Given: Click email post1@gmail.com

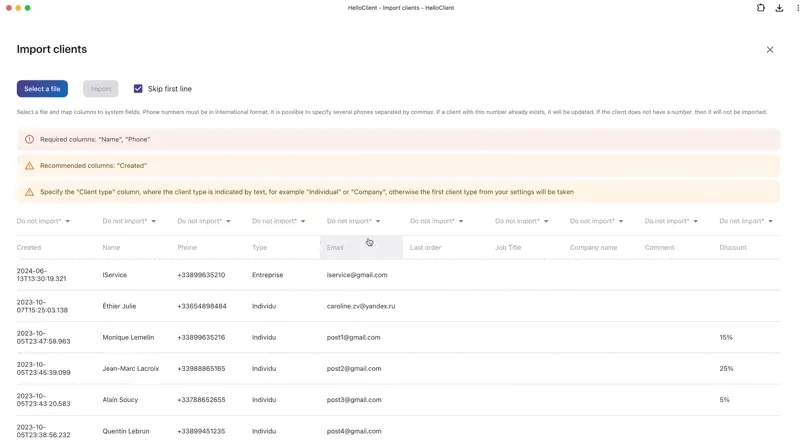Looking at the screenshot, I should click(x=353, y=337).
